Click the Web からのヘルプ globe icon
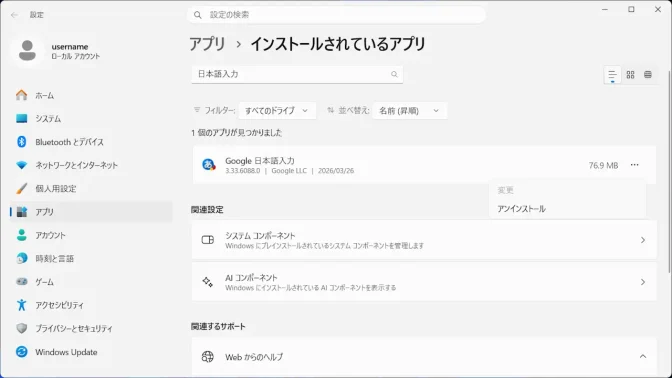 (208, 357)
